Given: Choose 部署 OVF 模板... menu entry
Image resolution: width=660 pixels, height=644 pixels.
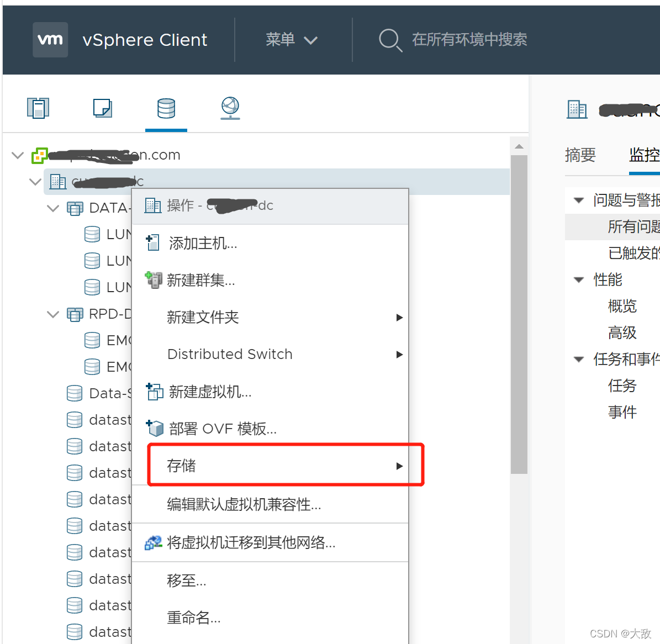Looking at the screenshot, I should click(270, 428).
